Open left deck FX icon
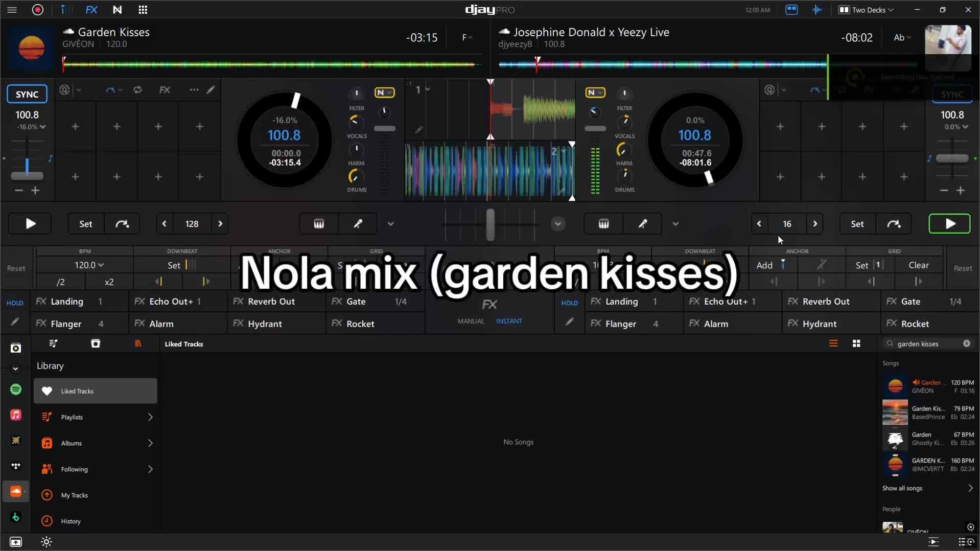Viewport: 980px width, 551px height. pyautogui.click(x=165, y=90)
